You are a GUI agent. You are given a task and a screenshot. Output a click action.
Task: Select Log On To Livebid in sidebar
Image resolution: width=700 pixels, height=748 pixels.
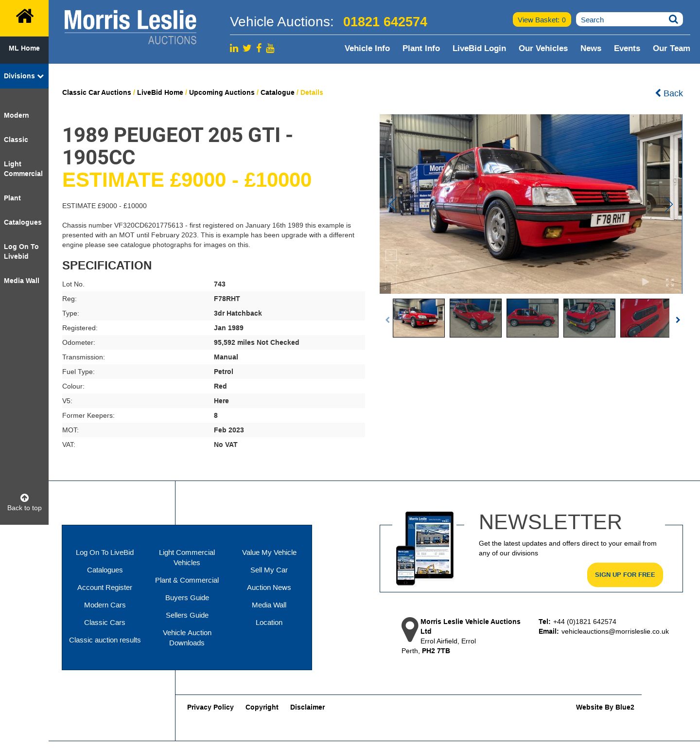pyautogui.click(x=21, y=251)
